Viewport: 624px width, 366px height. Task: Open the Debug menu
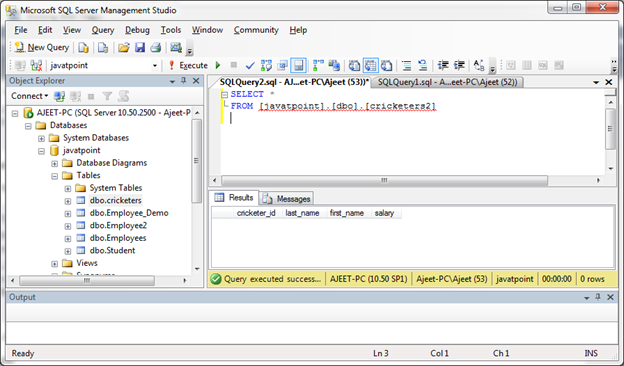click(x=137, y=30)
